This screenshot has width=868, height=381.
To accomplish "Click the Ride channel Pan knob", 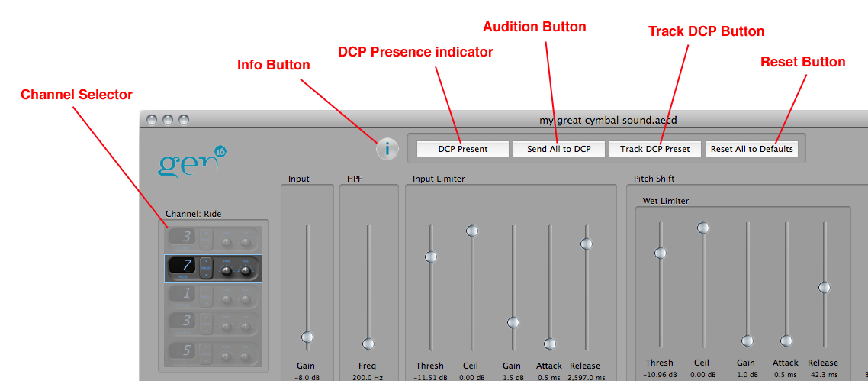I will coord(227,270).
